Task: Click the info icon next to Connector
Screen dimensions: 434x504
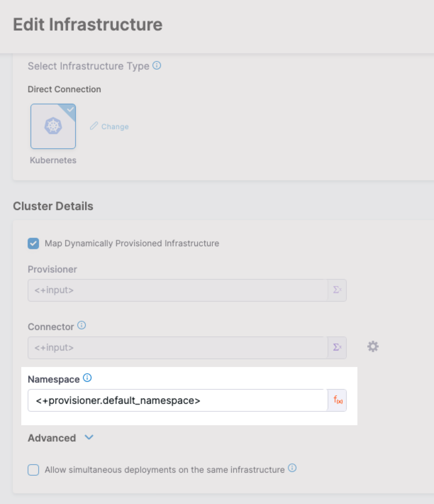Action: point(82,325)
